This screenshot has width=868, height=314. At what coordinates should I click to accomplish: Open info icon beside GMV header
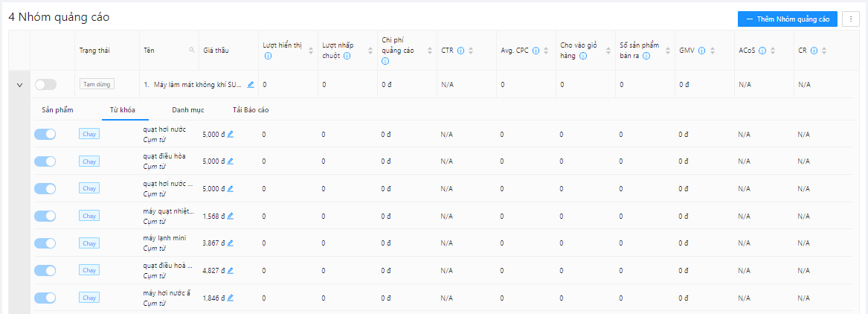701,51
